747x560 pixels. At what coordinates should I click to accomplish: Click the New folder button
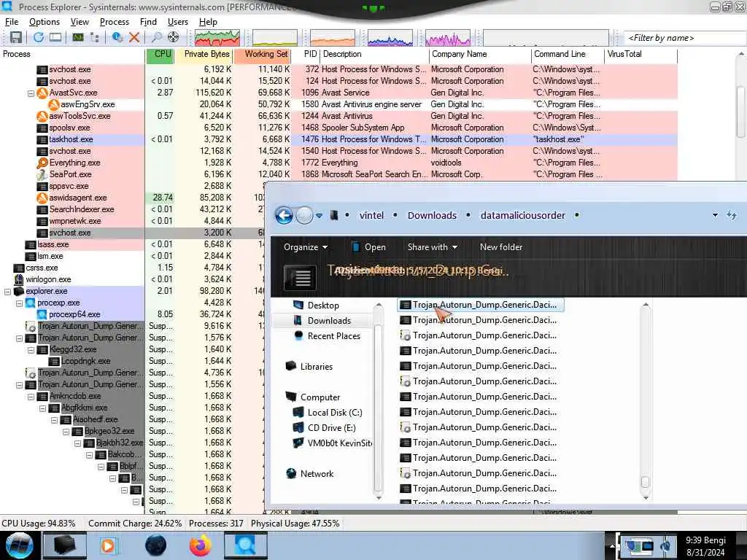click(x=500, y=247)
